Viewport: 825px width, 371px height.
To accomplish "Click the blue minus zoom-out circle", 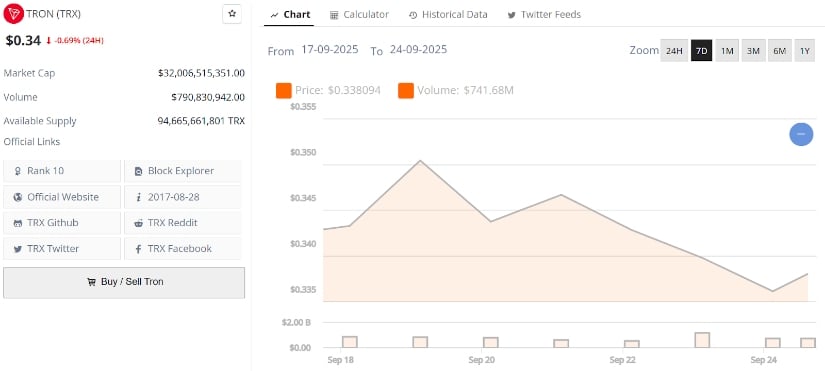I will [801, 134].
